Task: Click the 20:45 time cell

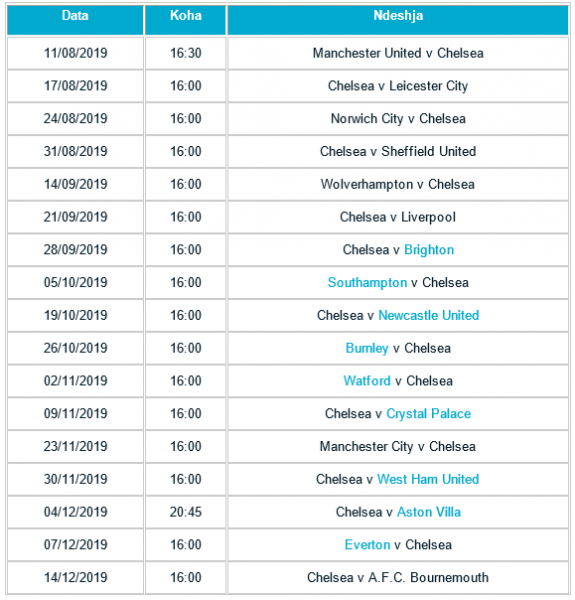Action: [x=186, y=512]
